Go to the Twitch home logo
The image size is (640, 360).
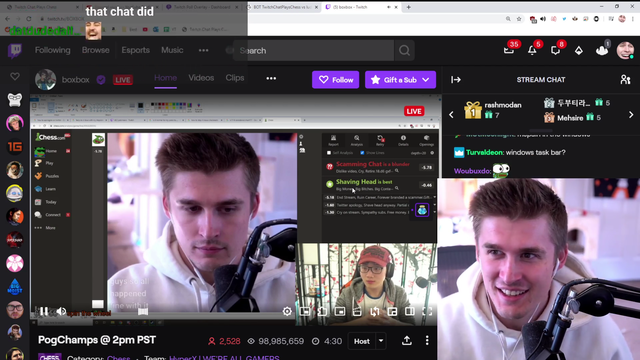tap(15, 51)
